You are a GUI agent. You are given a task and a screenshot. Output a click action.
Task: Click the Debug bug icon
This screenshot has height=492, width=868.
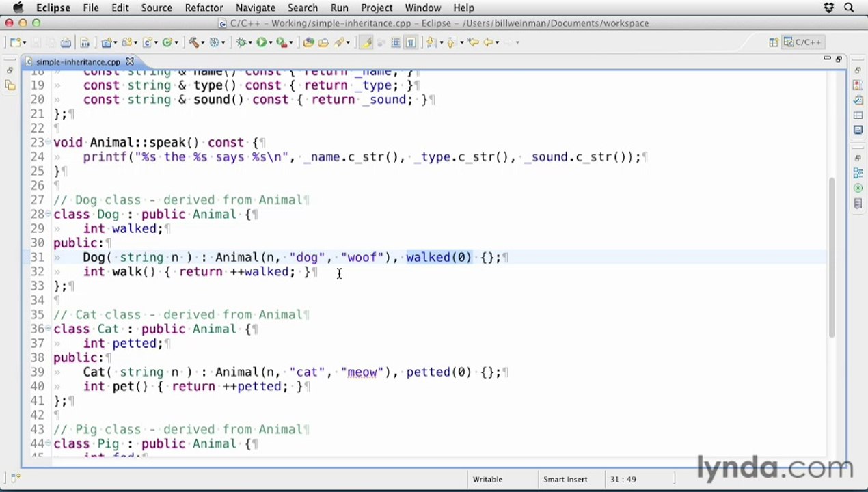[x=241, y=42]
